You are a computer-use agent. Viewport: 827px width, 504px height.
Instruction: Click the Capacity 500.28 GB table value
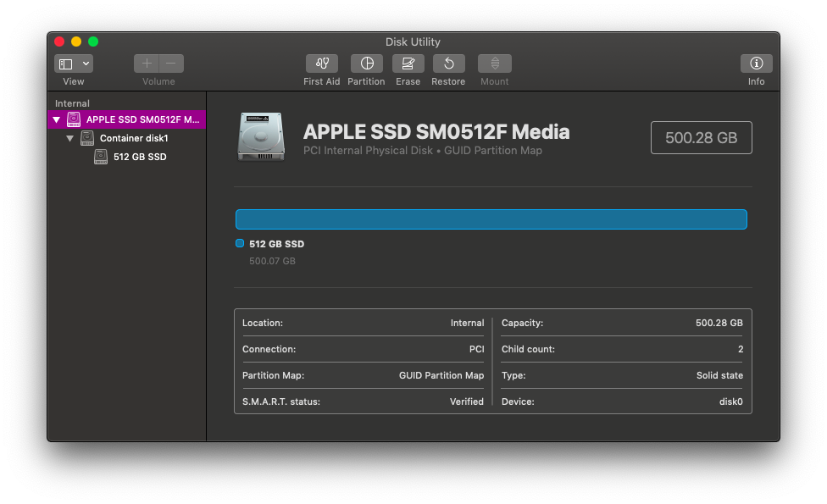click(719, 323)
